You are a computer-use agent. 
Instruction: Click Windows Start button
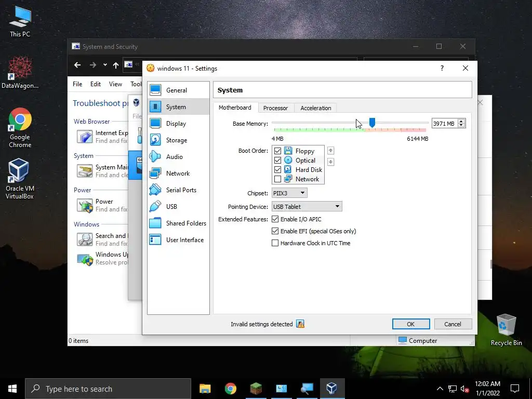tap(12, 389)
